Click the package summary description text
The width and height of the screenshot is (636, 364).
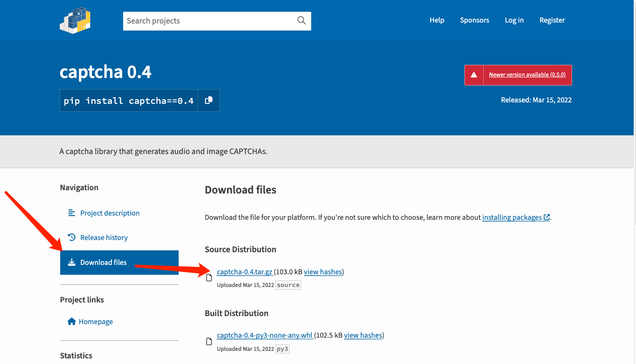click(x=164, y=152)
